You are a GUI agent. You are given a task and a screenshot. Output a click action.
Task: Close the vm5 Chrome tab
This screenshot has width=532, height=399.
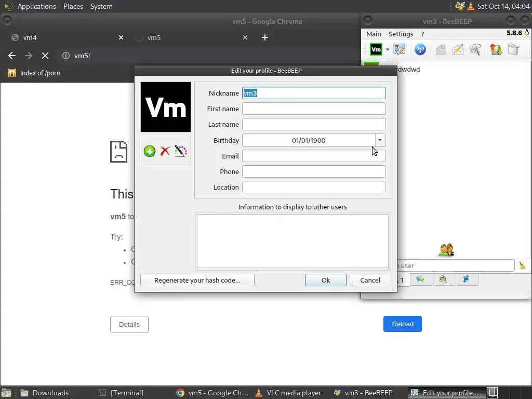coord(245,37)
